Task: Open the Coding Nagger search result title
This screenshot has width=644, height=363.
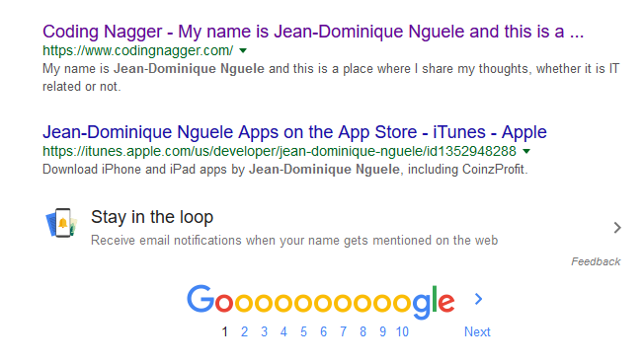Action: [x=313, y=32]
